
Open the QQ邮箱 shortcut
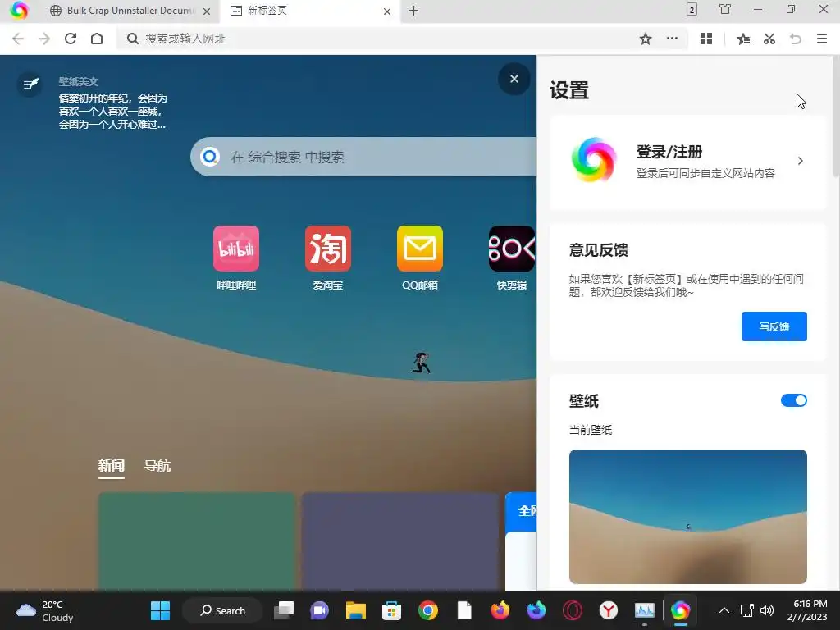(420, 258)
